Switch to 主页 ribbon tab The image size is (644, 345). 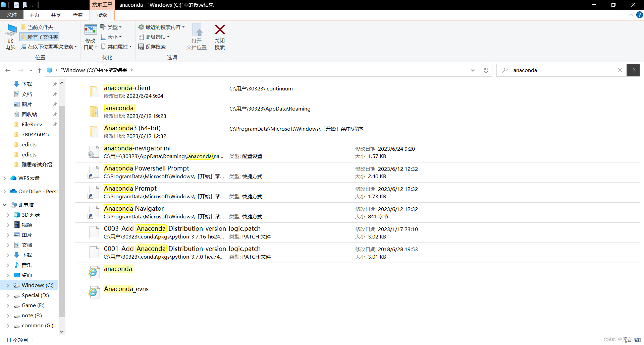(34, 15)
